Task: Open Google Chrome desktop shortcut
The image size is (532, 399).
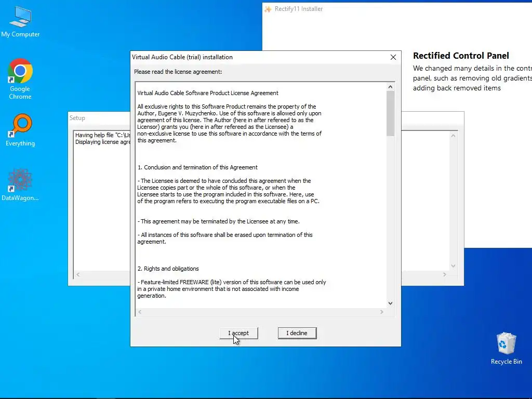Action: pyautogui.click(x=20, y=79)
